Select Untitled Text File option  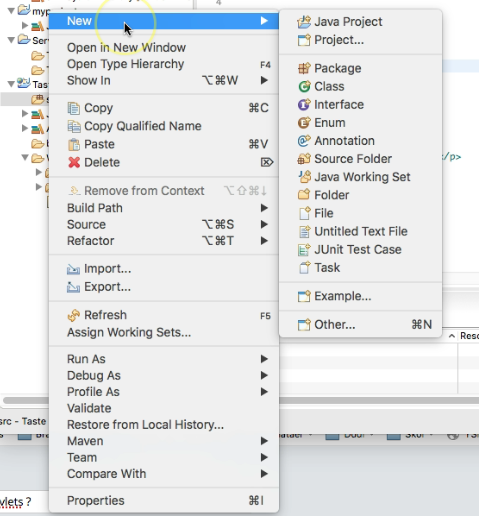pyautogui.click(x=361, y=231)
